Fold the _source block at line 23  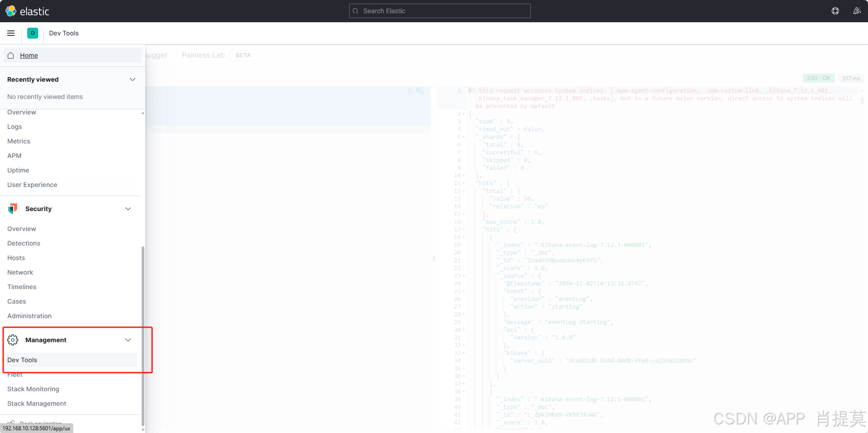[464, 276]
